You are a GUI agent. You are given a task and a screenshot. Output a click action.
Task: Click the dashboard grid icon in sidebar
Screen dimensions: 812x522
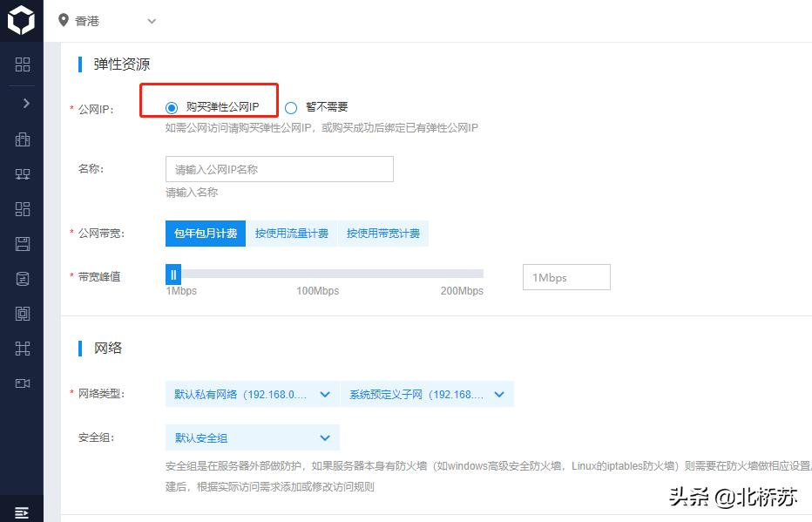(23, 64)
